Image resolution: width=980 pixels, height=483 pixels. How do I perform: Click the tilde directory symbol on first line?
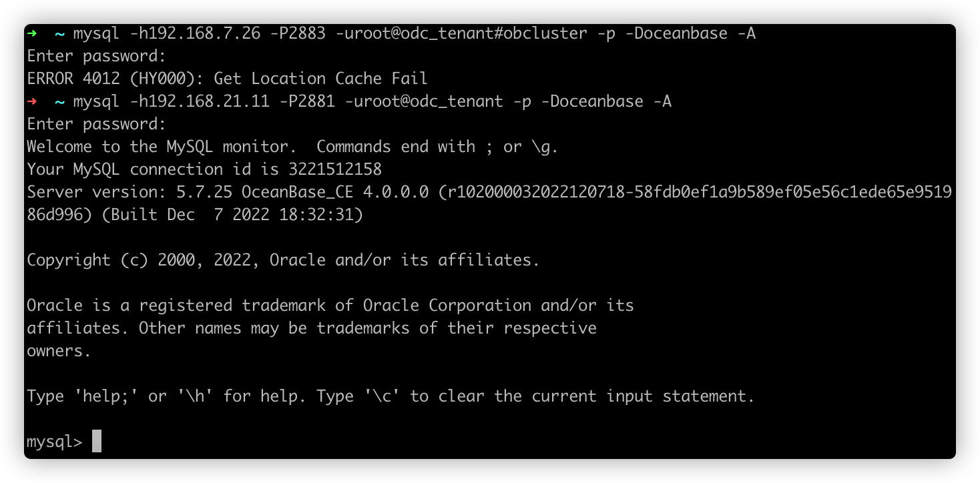pos(60,33)
